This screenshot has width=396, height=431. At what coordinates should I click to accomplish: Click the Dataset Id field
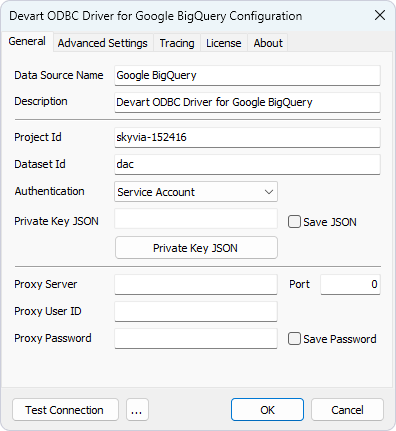(247, 164)
